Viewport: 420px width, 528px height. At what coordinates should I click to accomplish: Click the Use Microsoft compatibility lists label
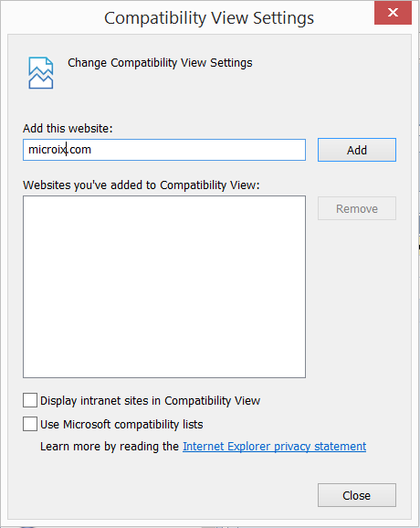tap(121, 424)
